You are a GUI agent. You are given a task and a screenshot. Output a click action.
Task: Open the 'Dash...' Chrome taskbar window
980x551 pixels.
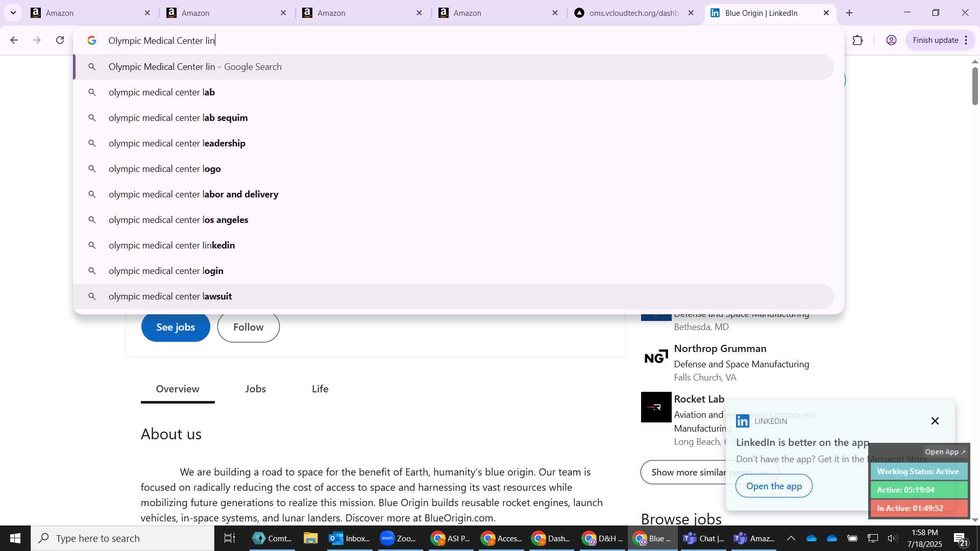tap(551, 538)
